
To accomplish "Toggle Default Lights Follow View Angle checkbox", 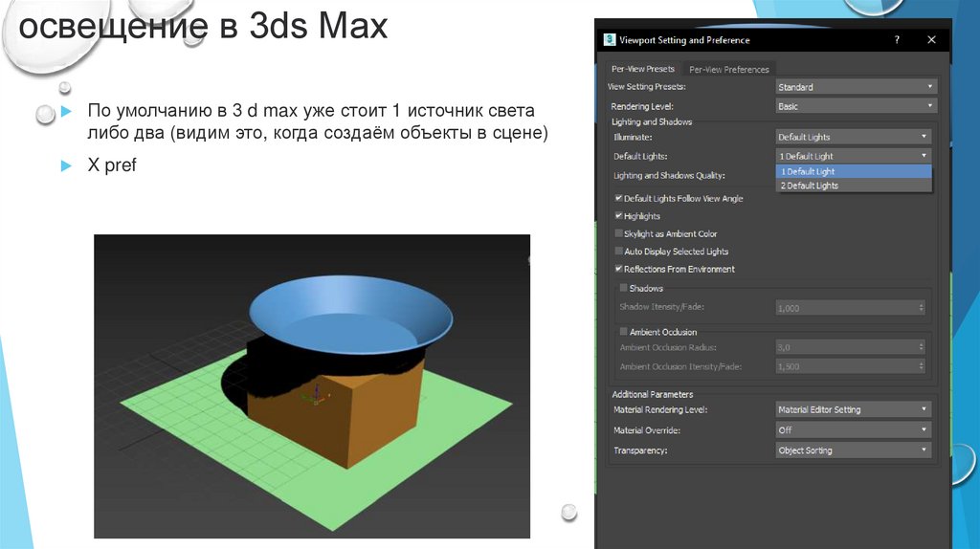I will coord(618,198).
